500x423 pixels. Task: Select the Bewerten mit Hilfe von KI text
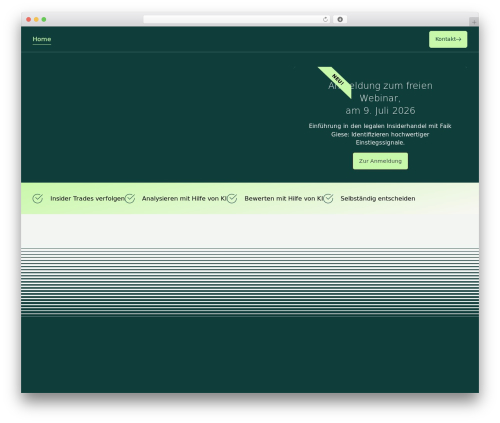click(284, 199)
